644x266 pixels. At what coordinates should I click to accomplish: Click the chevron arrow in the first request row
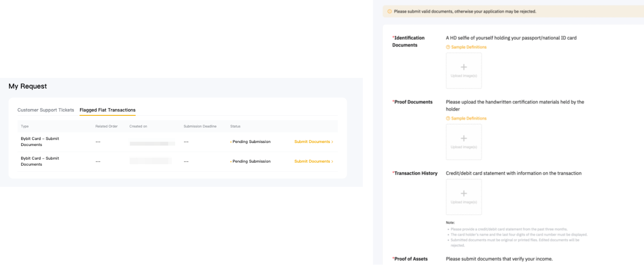332,142
